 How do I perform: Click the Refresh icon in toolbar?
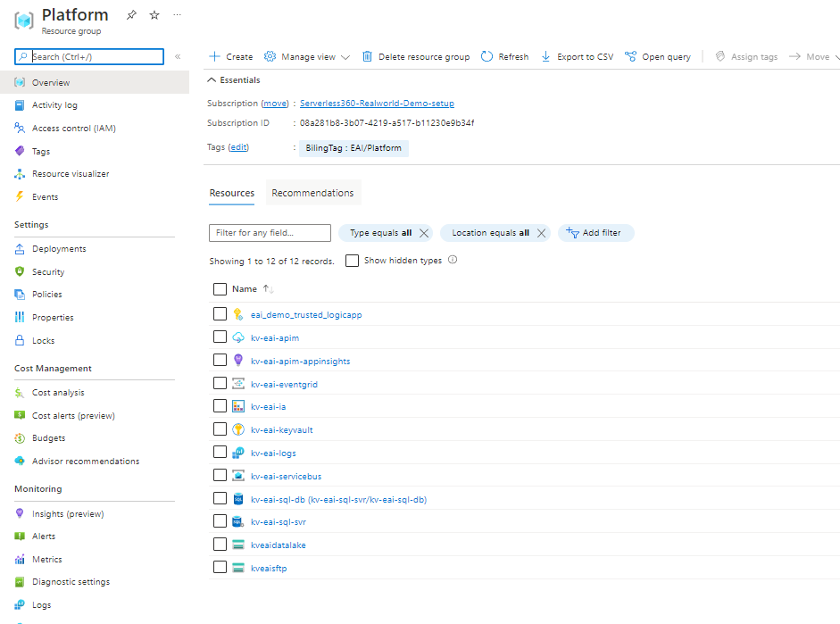tap(487, 56)
